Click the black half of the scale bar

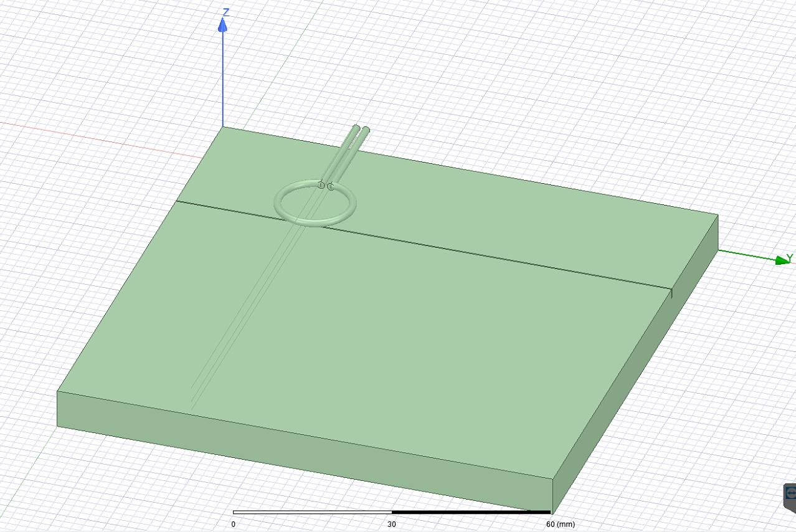pos(471,513)
